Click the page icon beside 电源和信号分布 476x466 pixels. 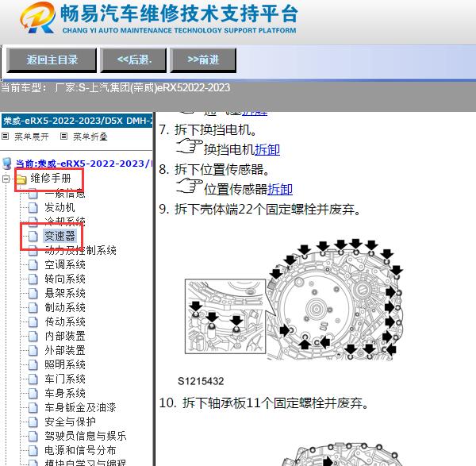(33, 450)
